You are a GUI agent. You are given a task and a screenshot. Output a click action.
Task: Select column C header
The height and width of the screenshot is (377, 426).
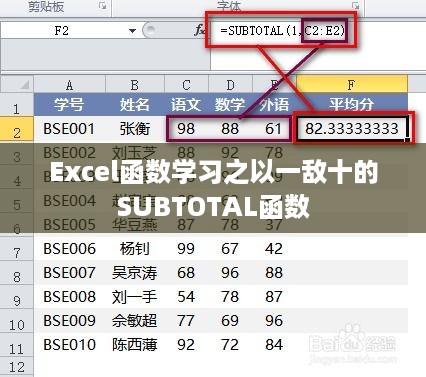tap(186, 85)
